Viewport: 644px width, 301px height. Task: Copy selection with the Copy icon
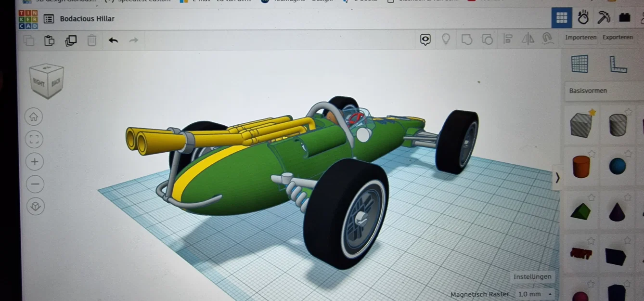pos(29,40)
